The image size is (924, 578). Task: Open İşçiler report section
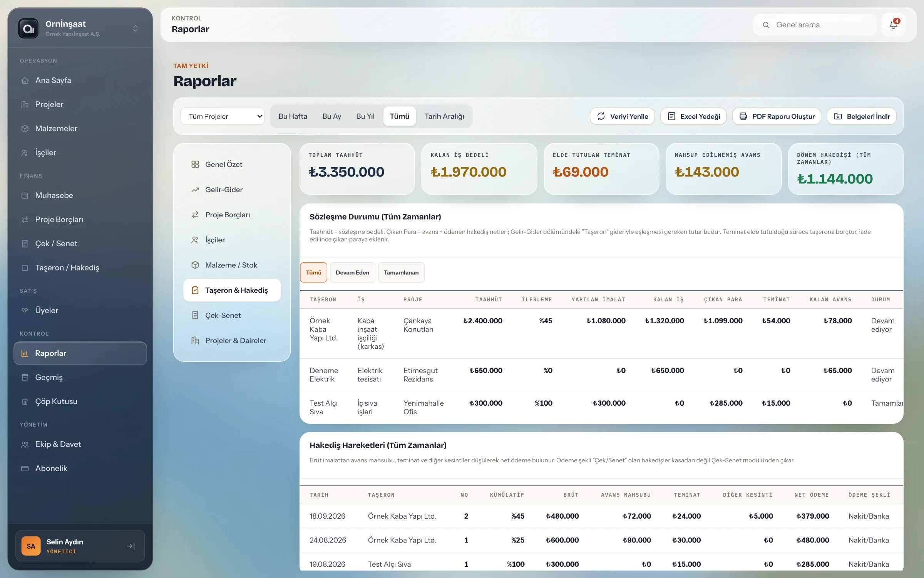[x=232, y=240]
